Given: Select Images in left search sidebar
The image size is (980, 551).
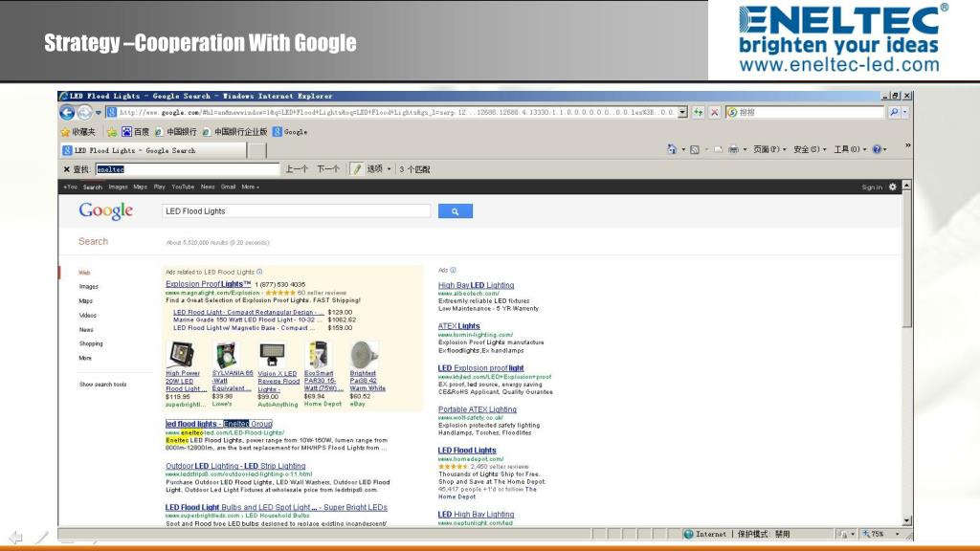Looking at the screenshot, I should 88,287.
